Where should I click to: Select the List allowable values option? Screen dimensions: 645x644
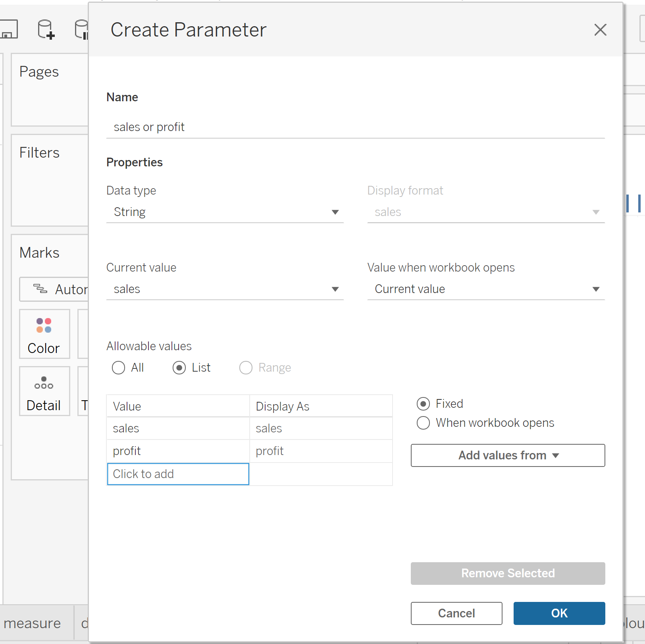tap(179, 368)
